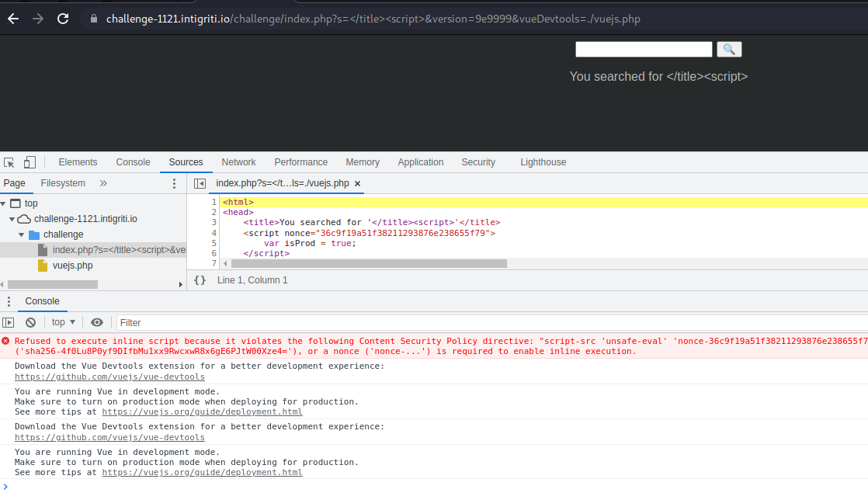Screen dimensions: 868x493
Task: Switch to the Security tab
Action: pyautogui.click(x=478, y=162)
